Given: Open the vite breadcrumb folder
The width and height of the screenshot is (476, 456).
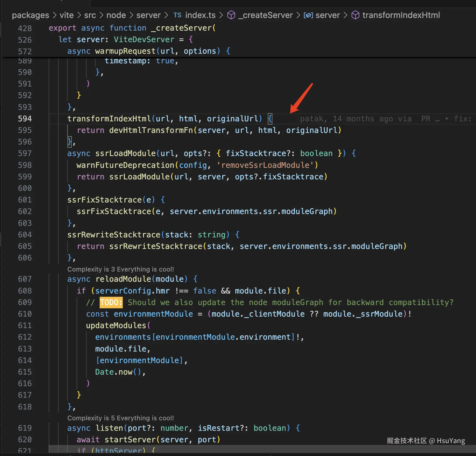Looking at the screenshot, I should (x=67, y=15).
